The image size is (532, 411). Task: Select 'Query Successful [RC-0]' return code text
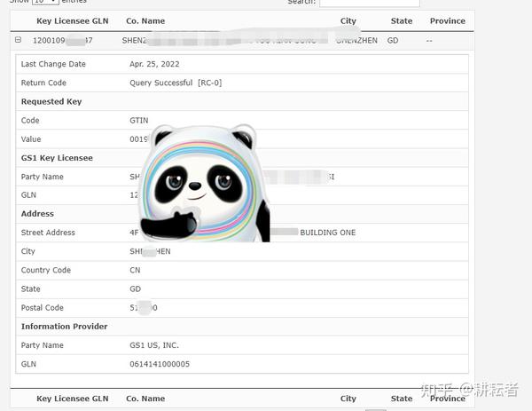coord(176,83)
